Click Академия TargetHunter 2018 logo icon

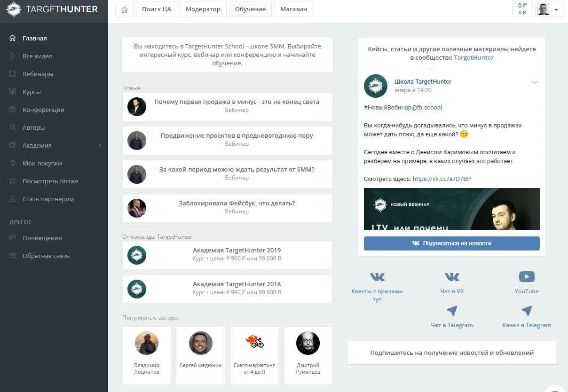pos(137,289)
